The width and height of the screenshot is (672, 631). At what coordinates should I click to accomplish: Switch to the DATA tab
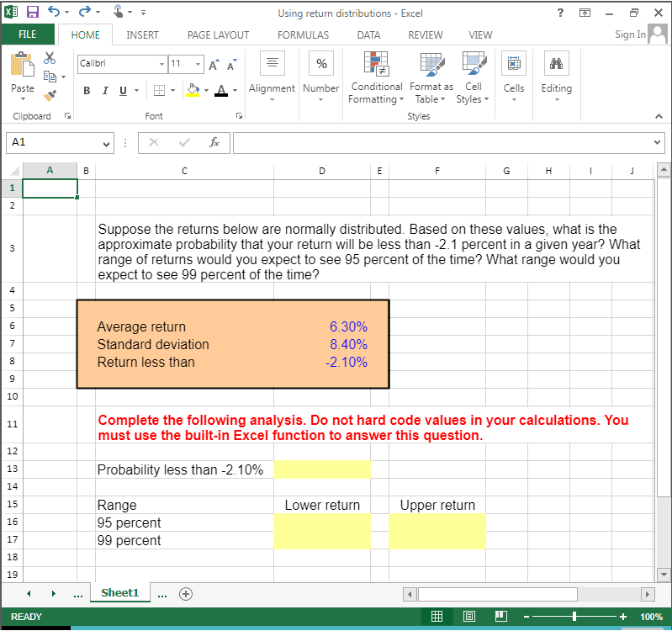368,35
